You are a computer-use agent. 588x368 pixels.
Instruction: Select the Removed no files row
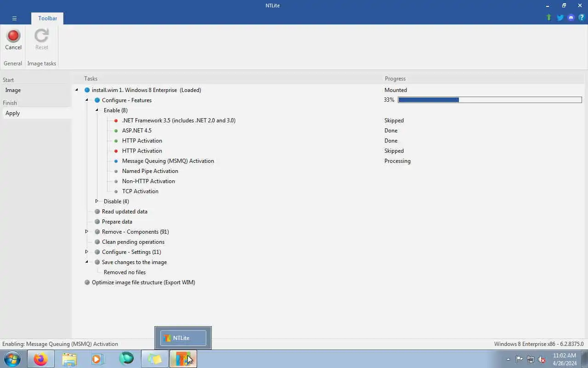coord(124,272)
